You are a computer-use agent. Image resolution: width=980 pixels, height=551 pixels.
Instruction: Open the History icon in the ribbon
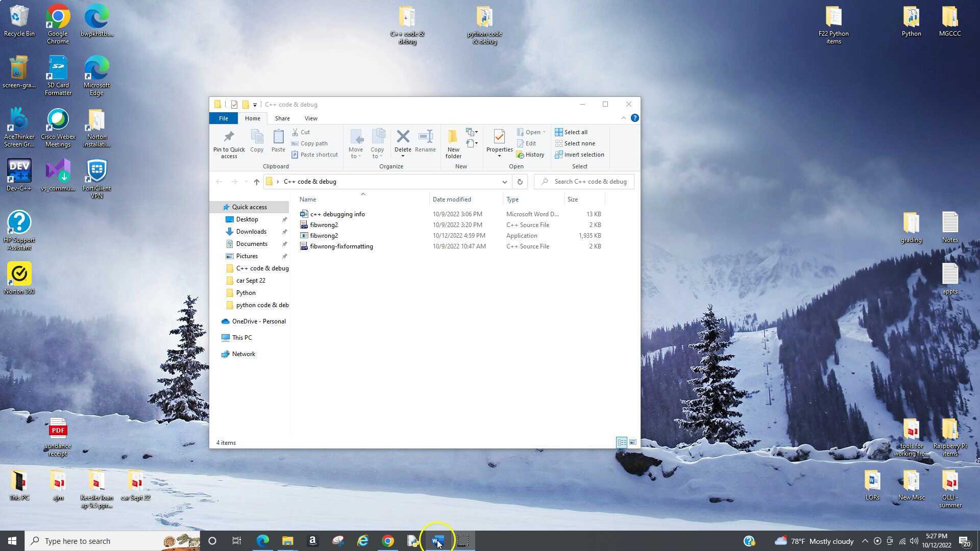pos(531,155)
